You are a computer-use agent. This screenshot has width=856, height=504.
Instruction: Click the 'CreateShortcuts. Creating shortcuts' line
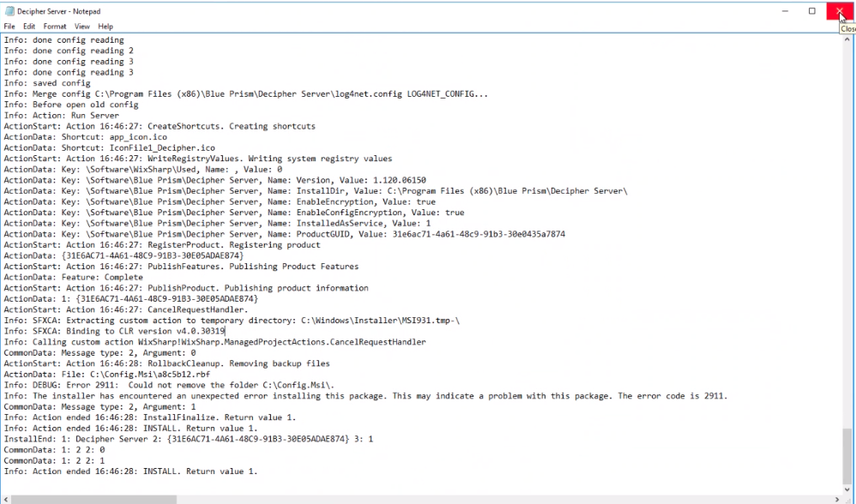tap(160, 126)
